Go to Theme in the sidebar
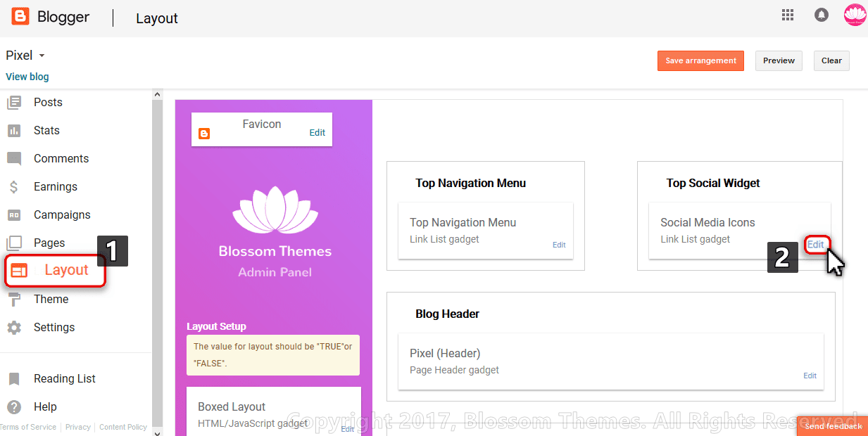Image resolution: width=868 pixels, height=436 pixels. tap(51, 299)
